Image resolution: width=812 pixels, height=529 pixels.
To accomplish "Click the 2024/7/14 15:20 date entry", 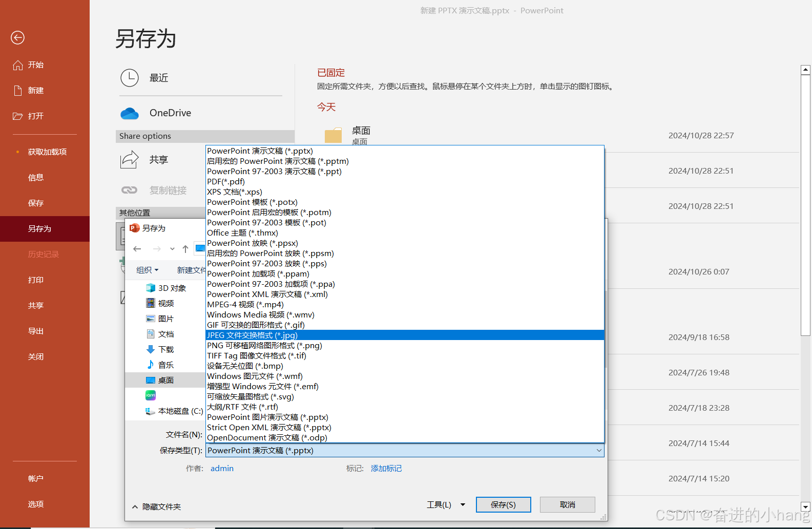I will click(699, 479).
